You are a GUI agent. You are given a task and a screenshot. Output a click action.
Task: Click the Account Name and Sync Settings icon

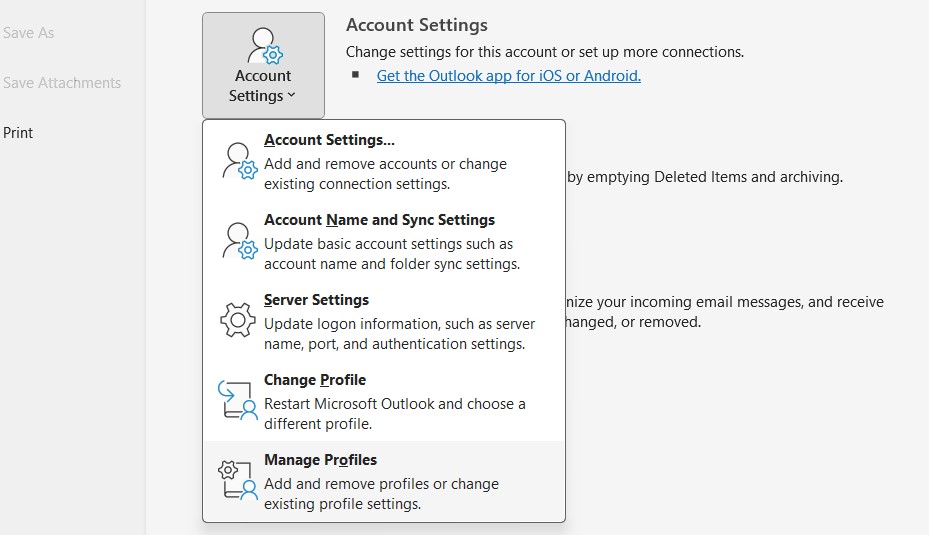(239, 241)
